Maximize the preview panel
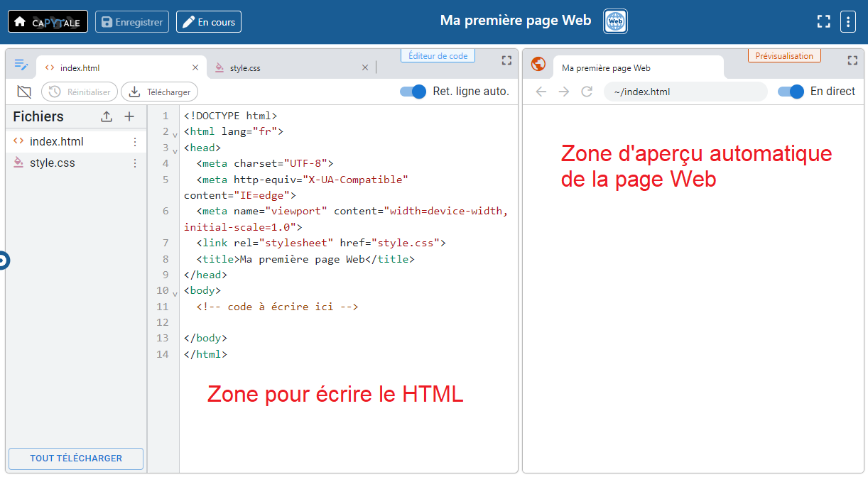Image resolution: width=868 pixels, height=477 pixels. 852,60
